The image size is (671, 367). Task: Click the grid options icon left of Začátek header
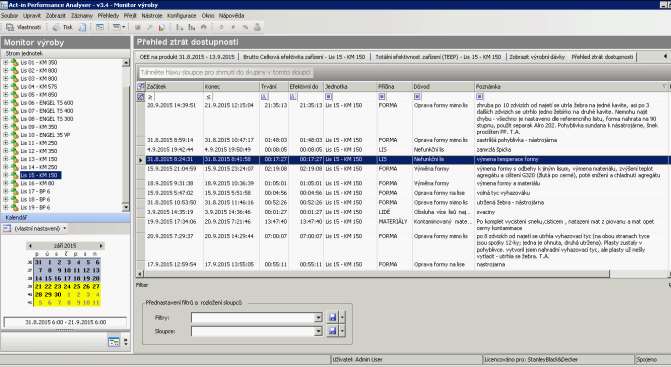(x=141, y=86)
